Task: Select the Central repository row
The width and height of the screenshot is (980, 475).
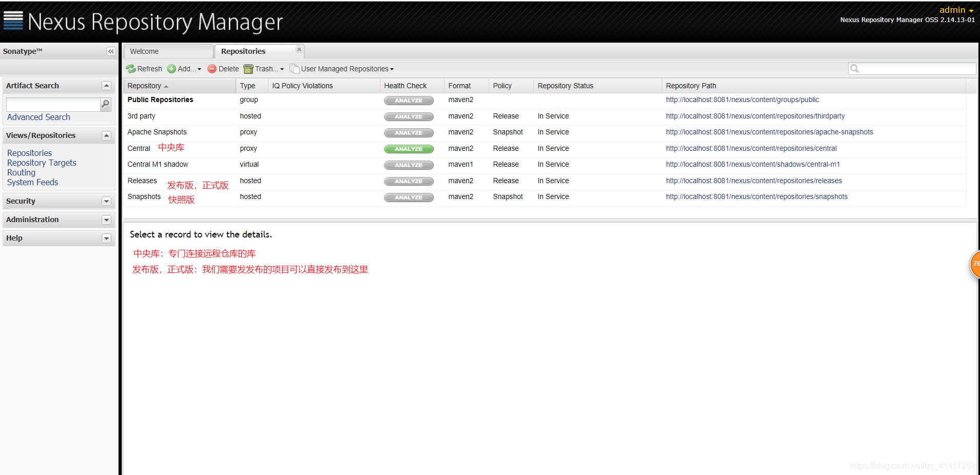Action: (x=545, y=149)
